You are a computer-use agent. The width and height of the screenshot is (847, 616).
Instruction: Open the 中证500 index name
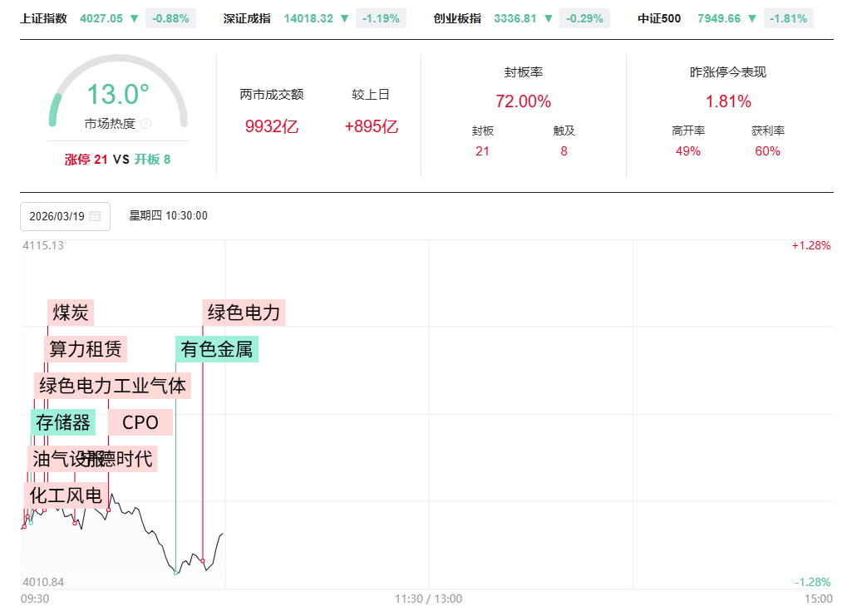coord(659,18)
